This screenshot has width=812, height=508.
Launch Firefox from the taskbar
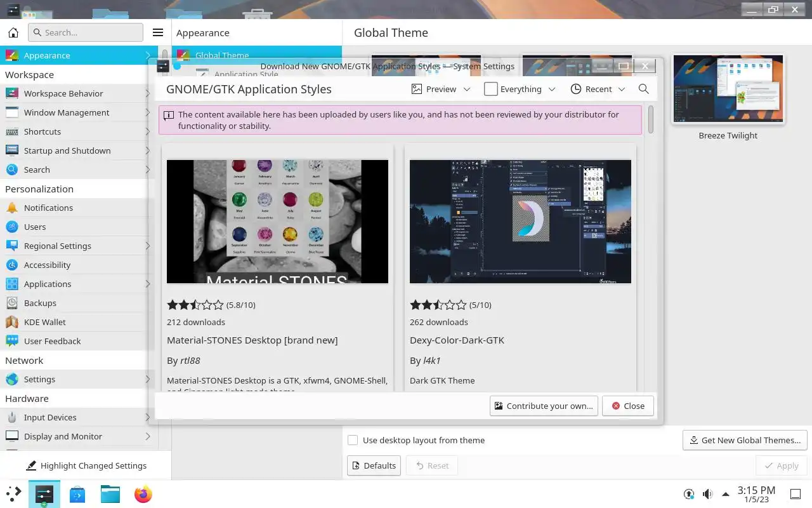pos(143,494)
